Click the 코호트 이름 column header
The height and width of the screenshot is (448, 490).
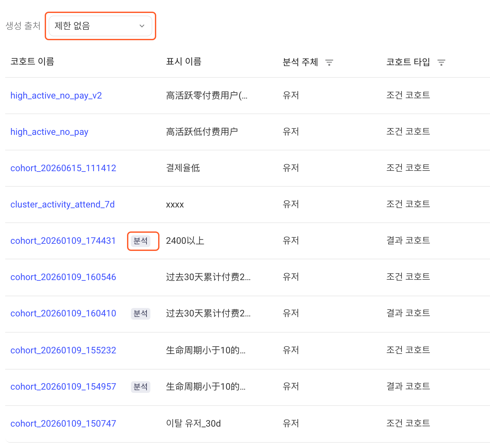[x=32, y=62]
